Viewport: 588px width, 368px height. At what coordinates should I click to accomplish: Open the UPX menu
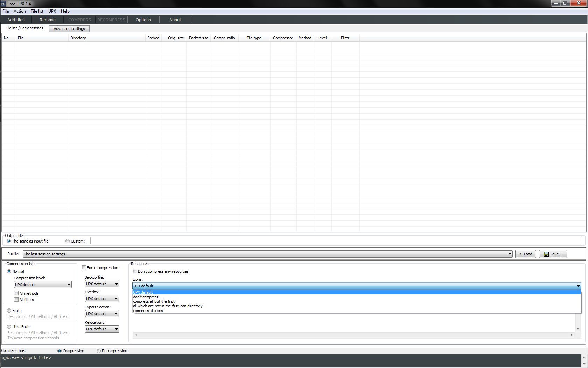[52, 11]
